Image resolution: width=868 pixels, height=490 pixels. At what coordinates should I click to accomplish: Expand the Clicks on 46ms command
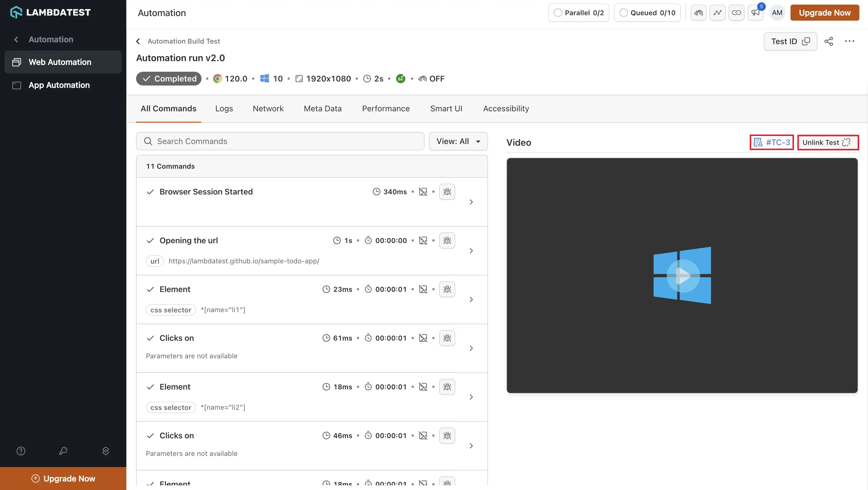pos(471,446)
